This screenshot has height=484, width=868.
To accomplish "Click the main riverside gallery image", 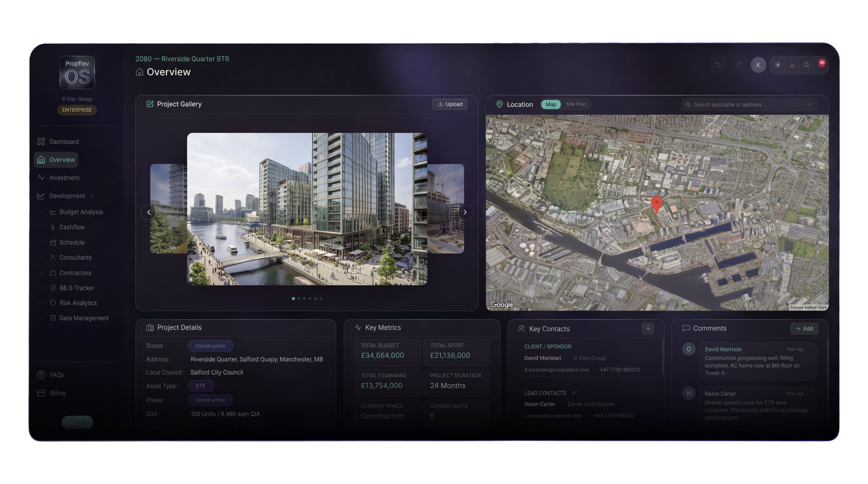I will point(307,209).
